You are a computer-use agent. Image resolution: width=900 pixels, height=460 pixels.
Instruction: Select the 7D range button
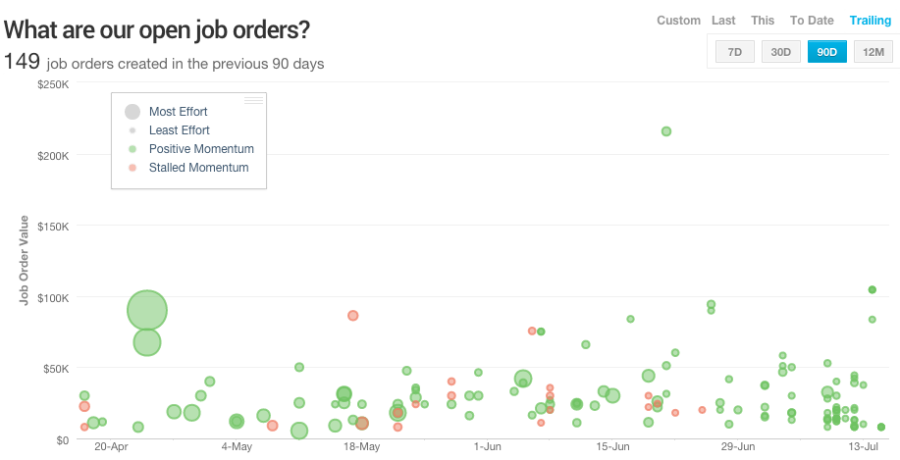734,52
